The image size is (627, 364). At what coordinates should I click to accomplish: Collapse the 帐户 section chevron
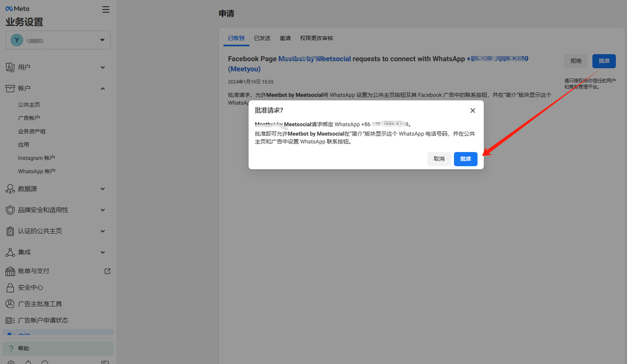pyautogui.click(x=103, y=88)
